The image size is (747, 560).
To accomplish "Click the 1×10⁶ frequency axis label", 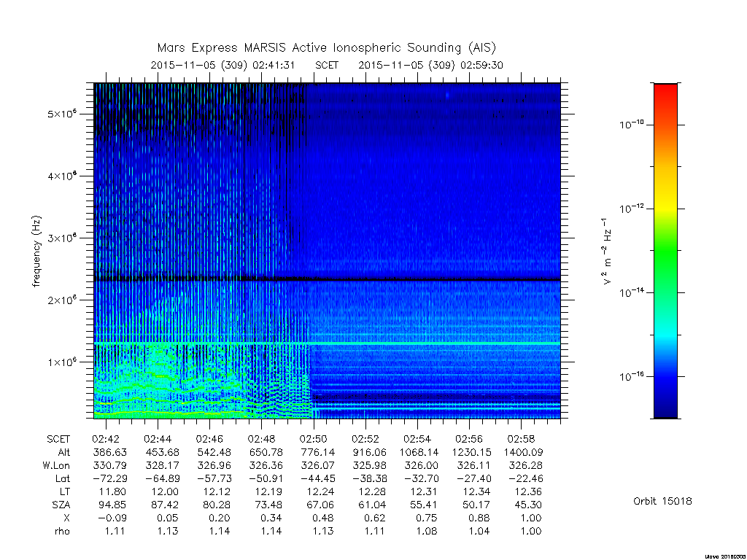I will click(61, 362).
